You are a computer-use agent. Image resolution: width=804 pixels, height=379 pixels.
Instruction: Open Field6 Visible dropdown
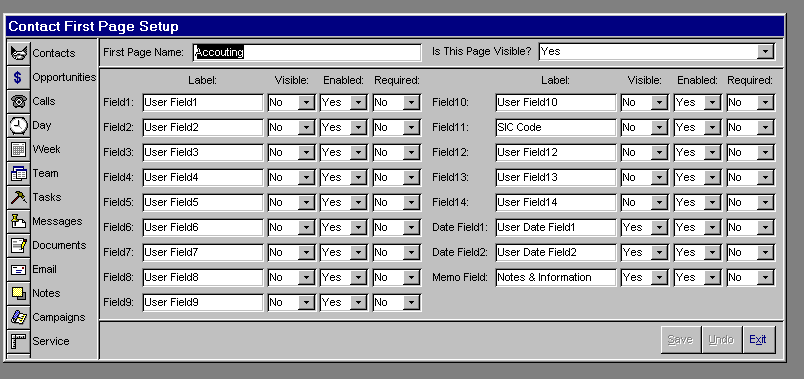tap(306, 228)
